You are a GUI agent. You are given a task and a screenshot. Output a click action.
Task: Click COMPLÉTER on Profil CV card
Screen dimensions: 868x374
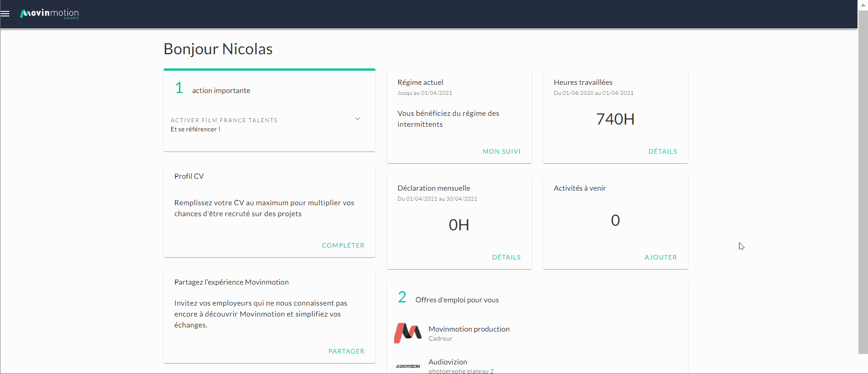pos(343,245)
